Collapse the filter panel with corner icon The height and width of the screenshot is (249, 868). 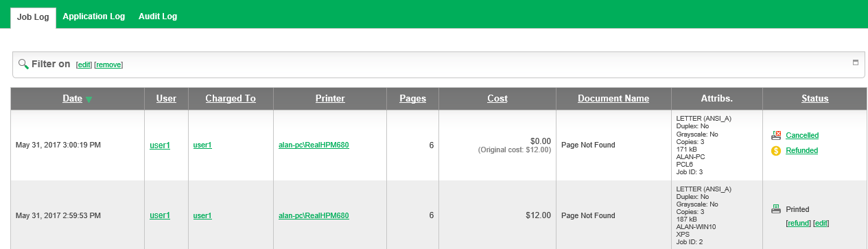856,62
